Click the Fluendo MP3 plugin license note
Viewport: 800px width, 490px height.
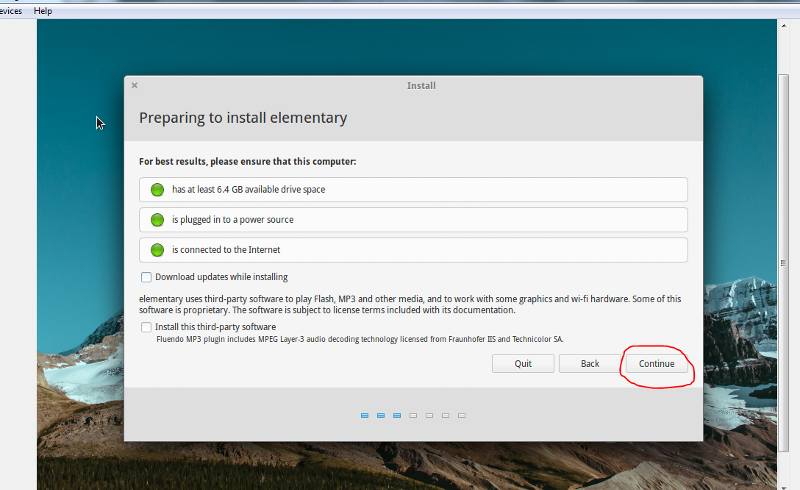pyautogui.click(x=360, y=339)
